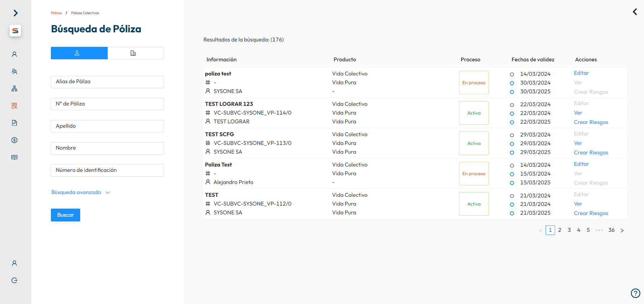Select current page 1 in pagination
Viewport: 644px width, 304px height.
(550, 230)
